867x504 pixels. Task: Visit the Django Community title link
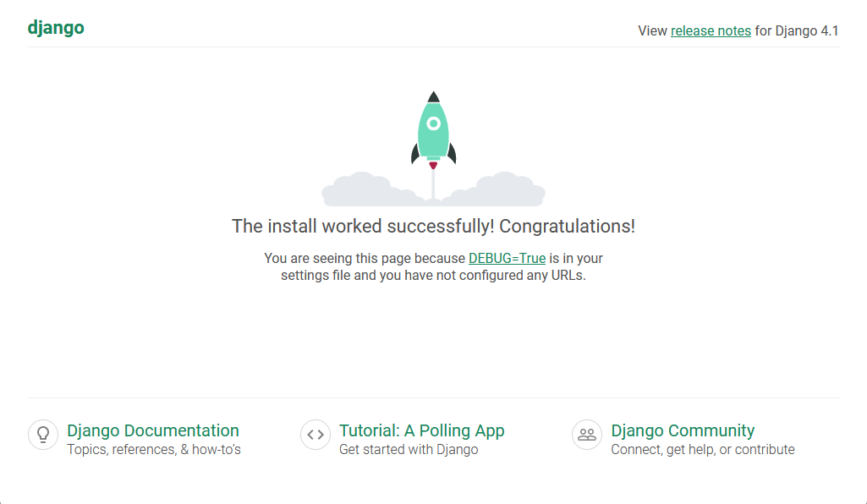click(683, 430)
